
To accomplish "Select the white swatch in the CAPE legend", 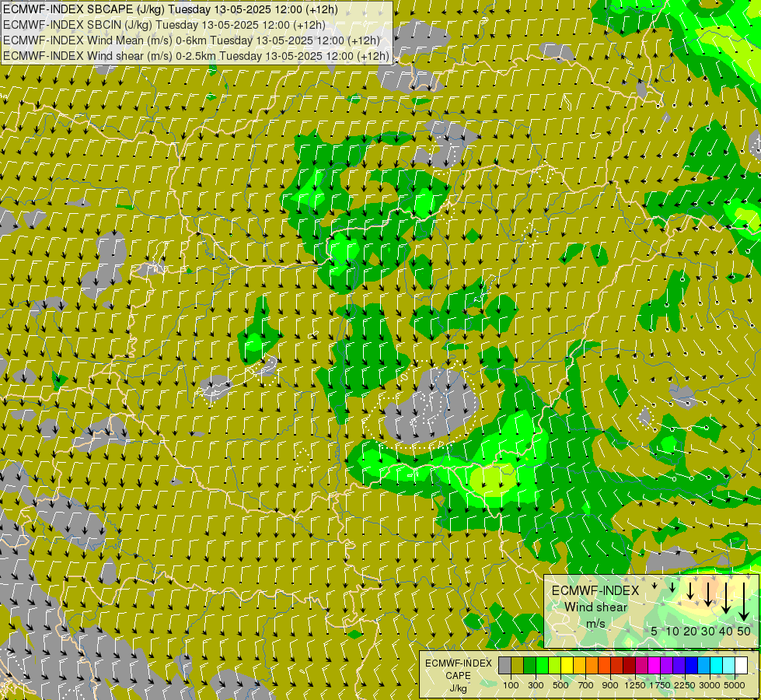I will click(x=741, y=666).
